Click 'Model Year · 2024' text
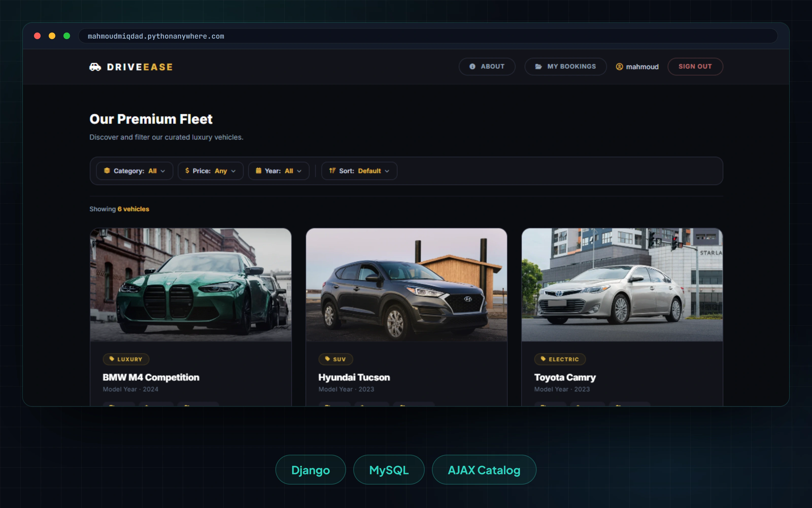Viewport: 812px width, 508px height. click(130, 389)
